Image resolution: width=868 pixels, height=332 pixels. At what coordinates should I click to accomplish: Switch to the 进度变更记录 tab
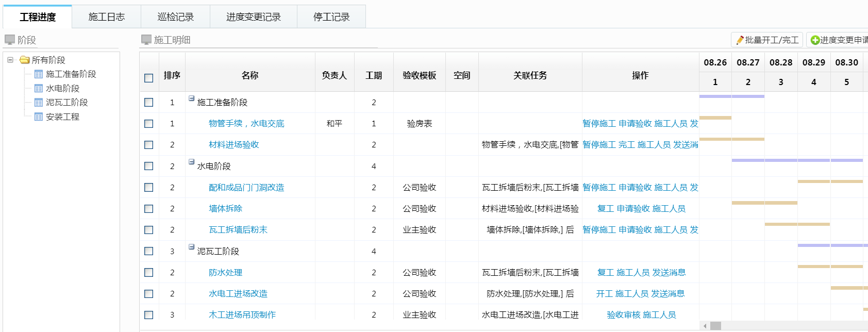tap(253, 16)
